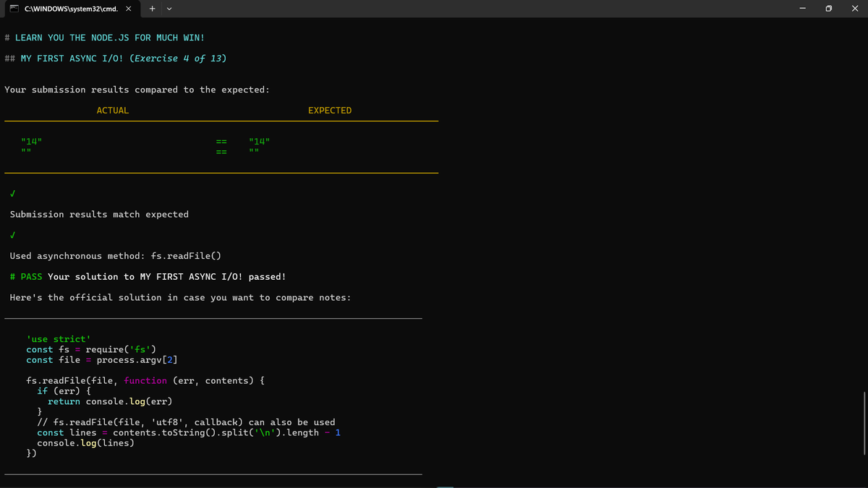Click the ACTUAL column header

click(x=113, y=111)
